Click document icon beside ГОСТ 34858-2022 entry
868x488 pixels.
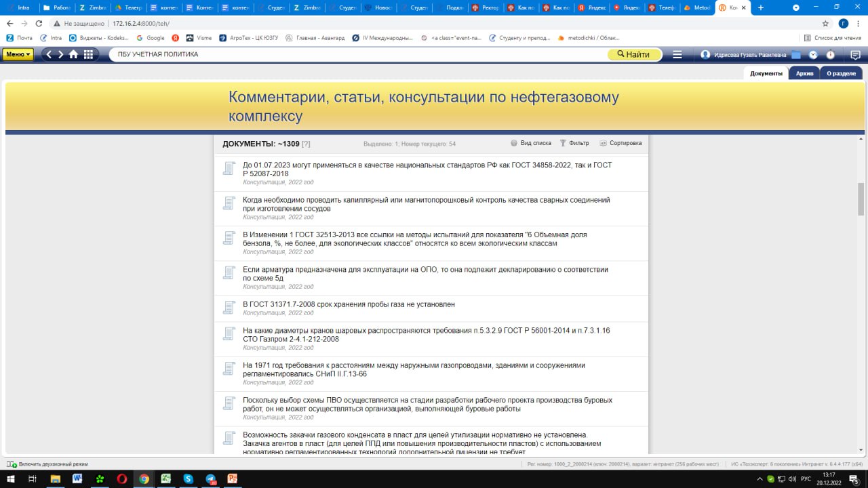click(x=229, y=169)
